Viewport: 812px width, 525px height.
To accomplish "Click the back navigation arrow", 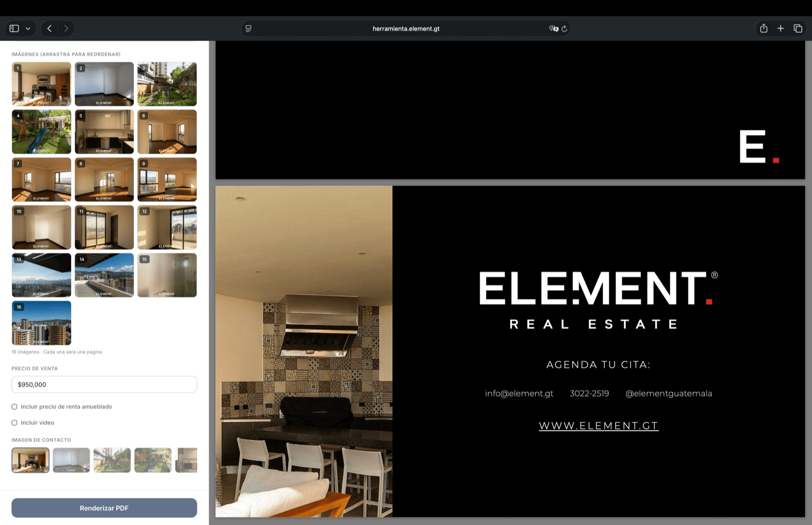I will [49, 28].
